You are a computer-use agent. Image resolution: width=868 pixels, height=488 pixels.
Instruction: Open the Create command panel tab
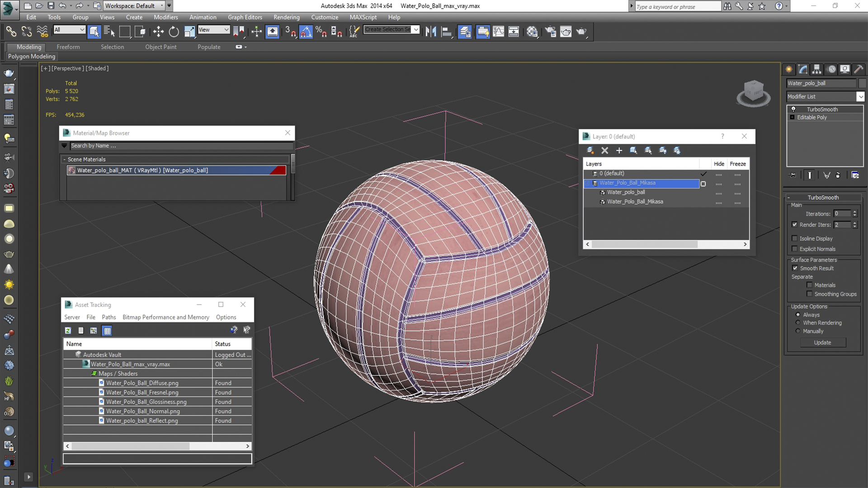789,69
